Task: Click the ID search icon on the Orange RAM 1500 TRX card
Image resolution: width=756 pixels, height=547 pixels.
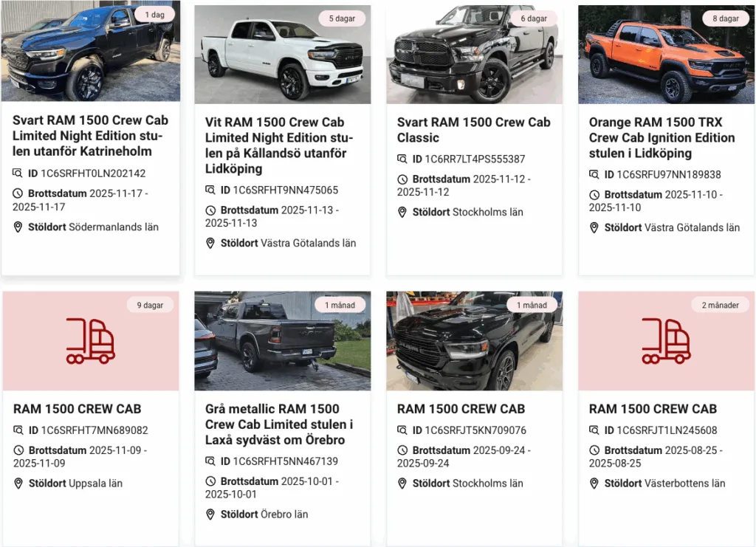Action: [594, 174]
